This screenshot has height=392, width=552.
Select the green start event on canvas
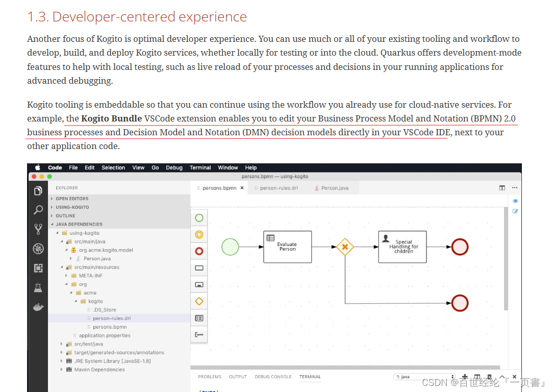[x=230, y=247]
